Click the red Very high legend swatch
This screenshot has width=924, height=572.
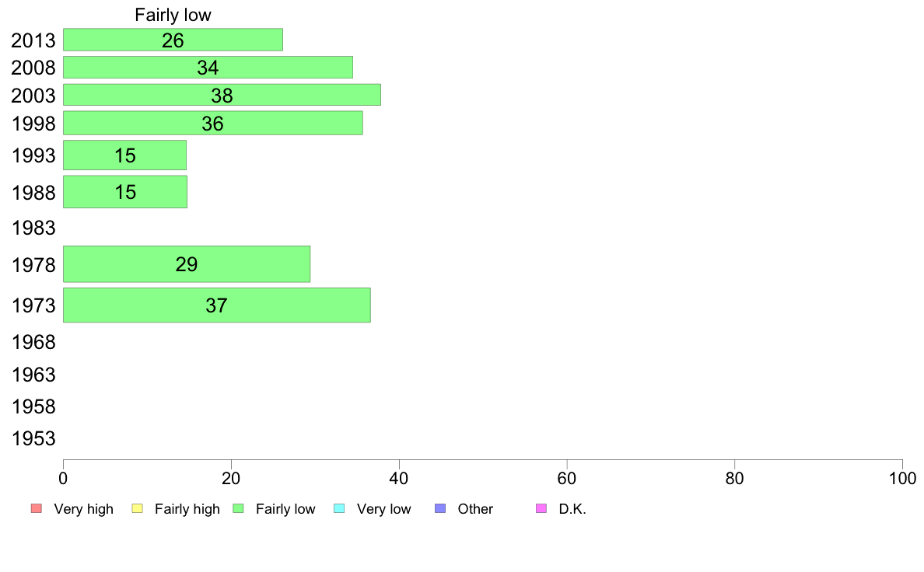tap(37, 508)
